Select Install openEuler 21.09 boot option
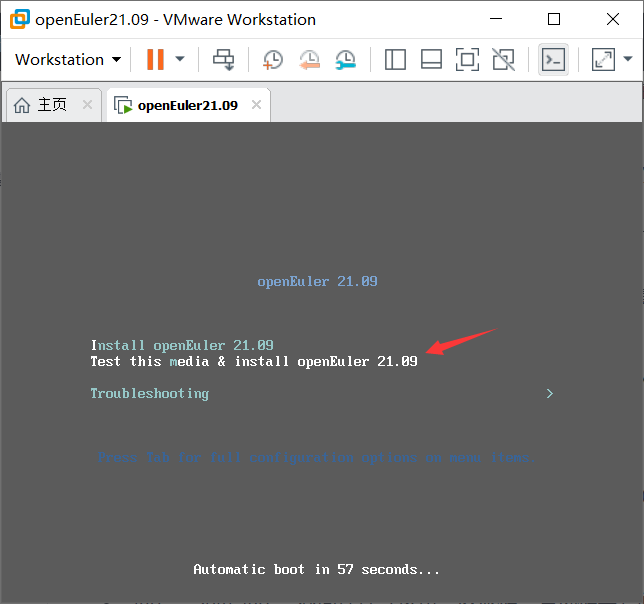 coord(182,345)
